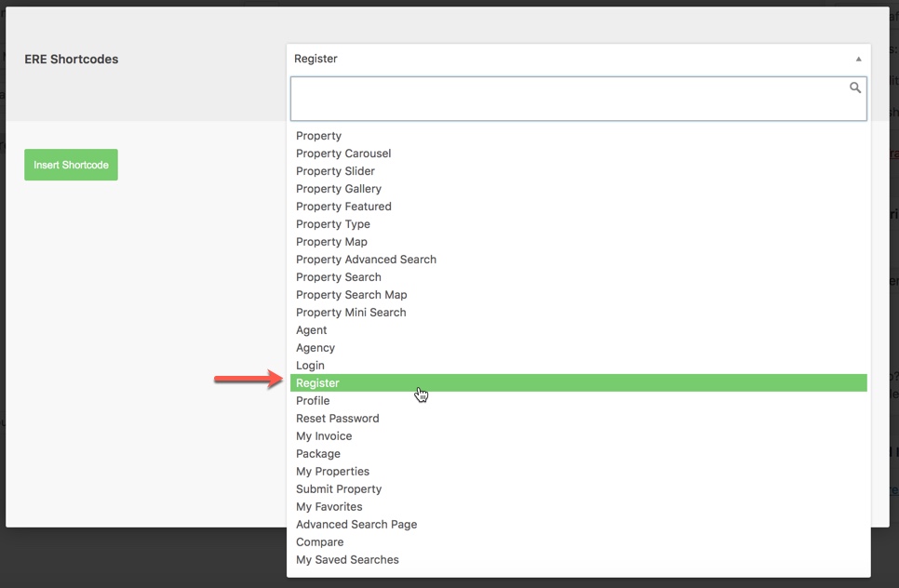Screen dimensions: 899x588
Task: Select My Invoice from dropdown
Action: click(x=579, y=436)
